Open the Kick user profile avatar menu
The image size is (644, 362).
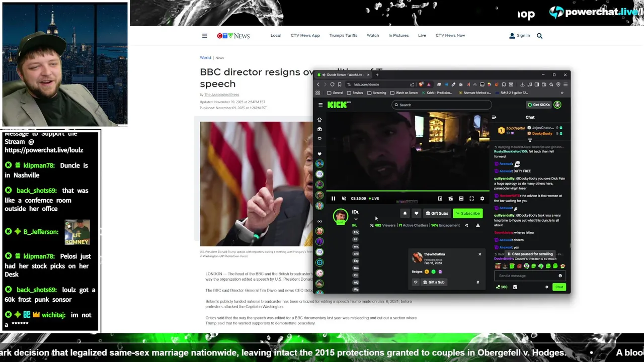pos(557,105)
